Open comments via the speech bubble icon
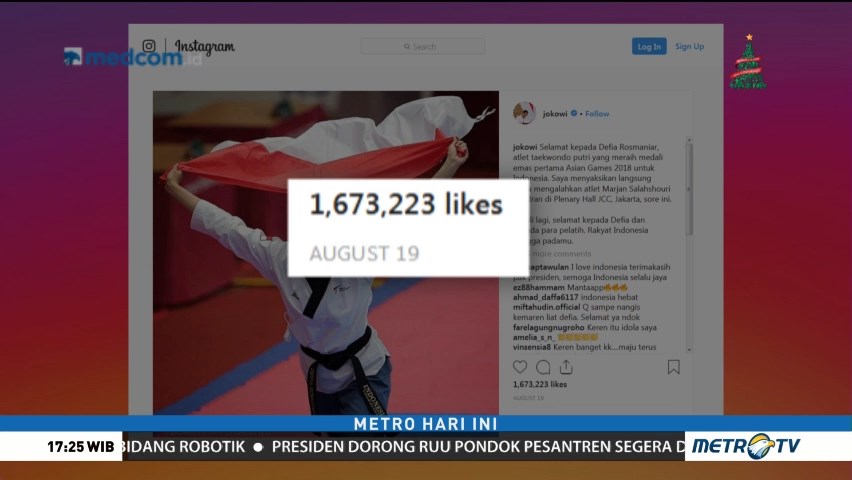The height and width of the screenshot is (480, 852). [x=543, y=367]
